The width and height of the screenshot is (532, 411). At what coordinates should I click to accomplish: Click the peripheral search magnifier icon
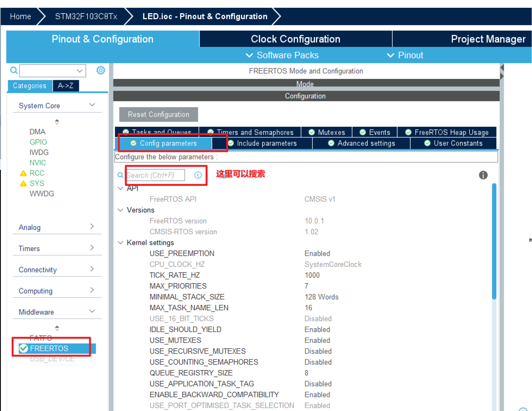(14, 71)
